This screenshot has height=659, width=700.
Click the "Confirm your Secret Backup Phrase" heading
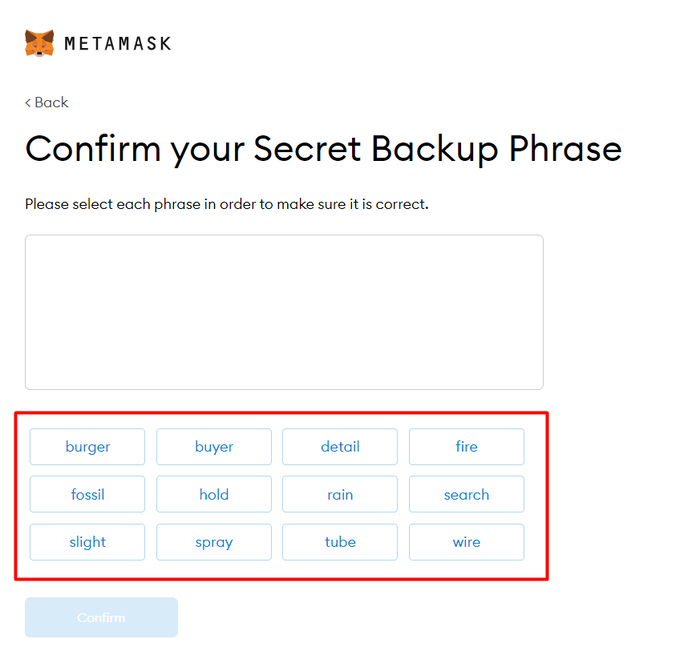(x=323, y=149)
